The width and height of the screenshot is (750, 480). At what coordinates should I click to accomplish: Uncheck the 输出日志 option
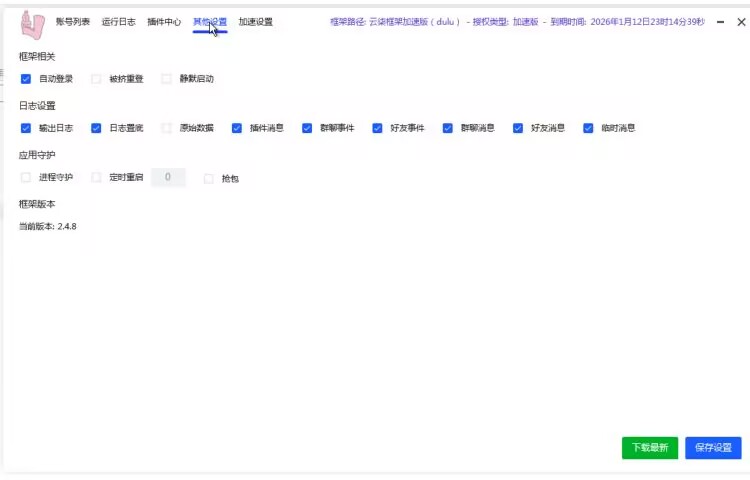click(26, 128)
